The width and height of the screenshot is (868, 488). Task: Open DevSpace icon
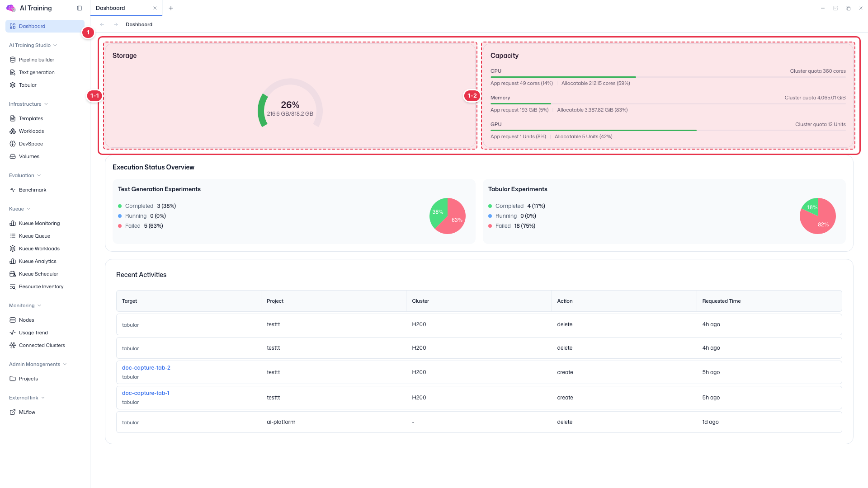[x=13, y=144]
